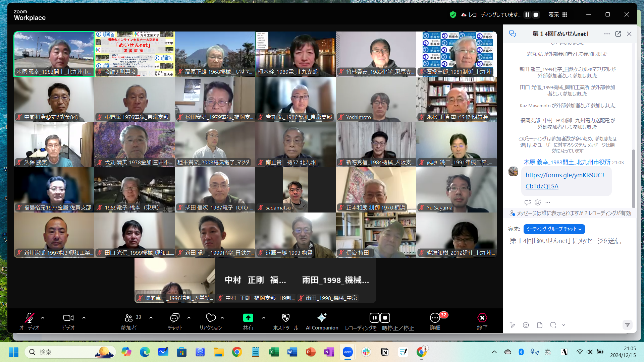Open the forms.gle link in chat
The image size is (644, 362).
(565, 181)
